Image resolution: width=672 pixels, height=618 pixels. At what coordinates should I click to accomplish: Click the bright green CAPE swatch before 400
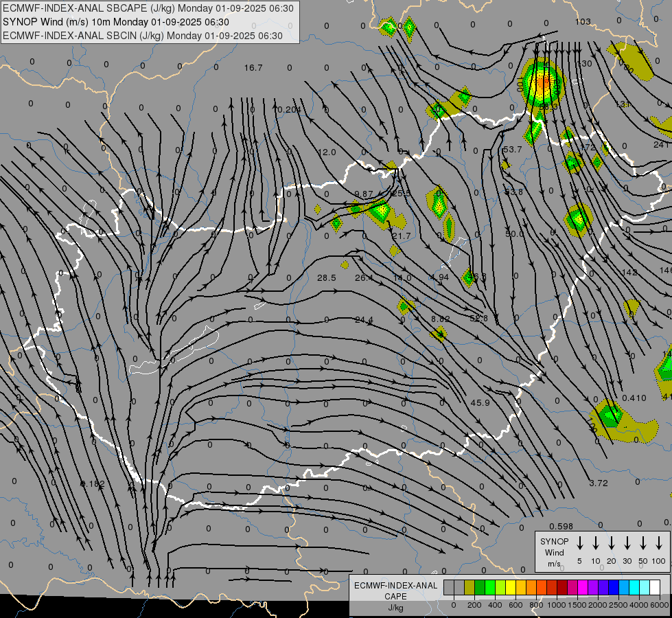490,587
